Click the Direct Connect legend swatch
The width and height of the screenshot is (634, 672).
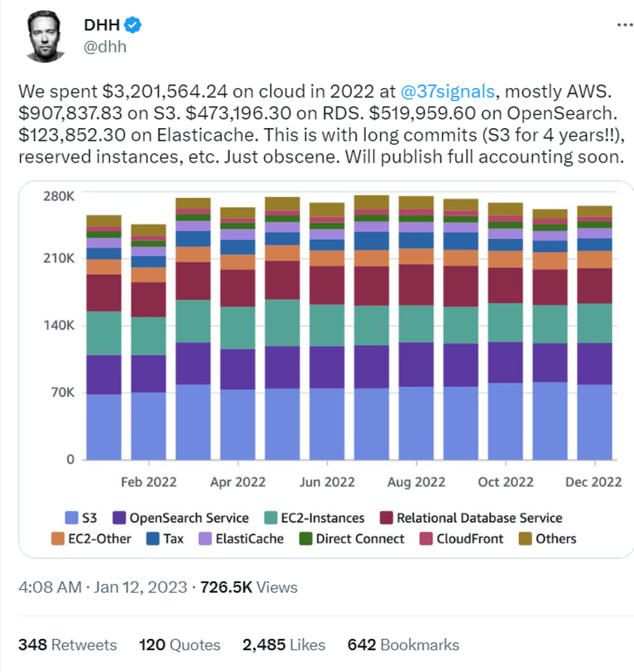tap(305, 539)
